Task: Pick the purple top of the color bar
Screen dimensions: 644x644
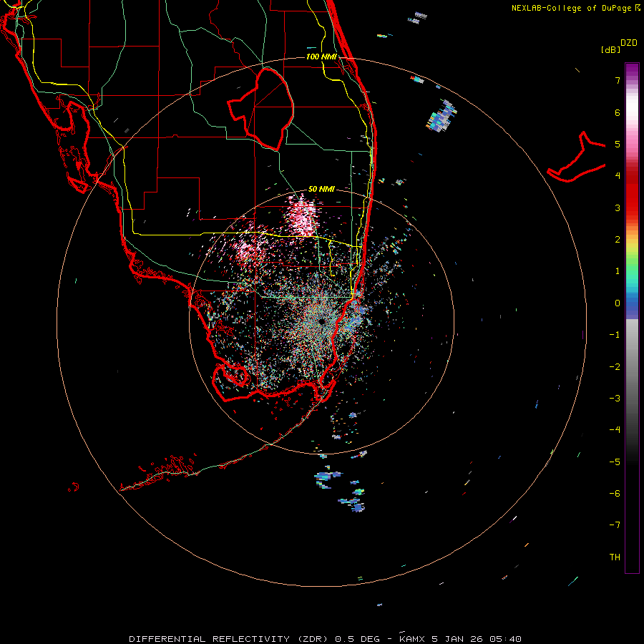Action: coord(632,70)
